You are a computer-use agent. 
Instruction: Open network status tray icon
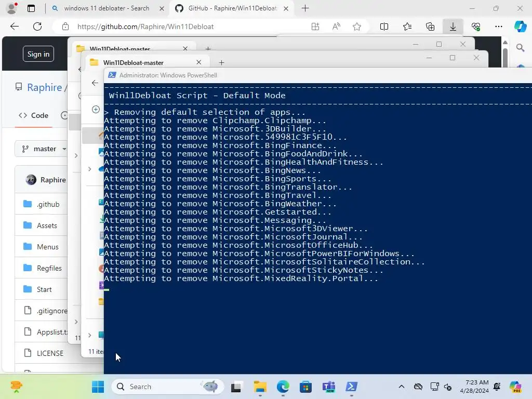click(434, 387)
